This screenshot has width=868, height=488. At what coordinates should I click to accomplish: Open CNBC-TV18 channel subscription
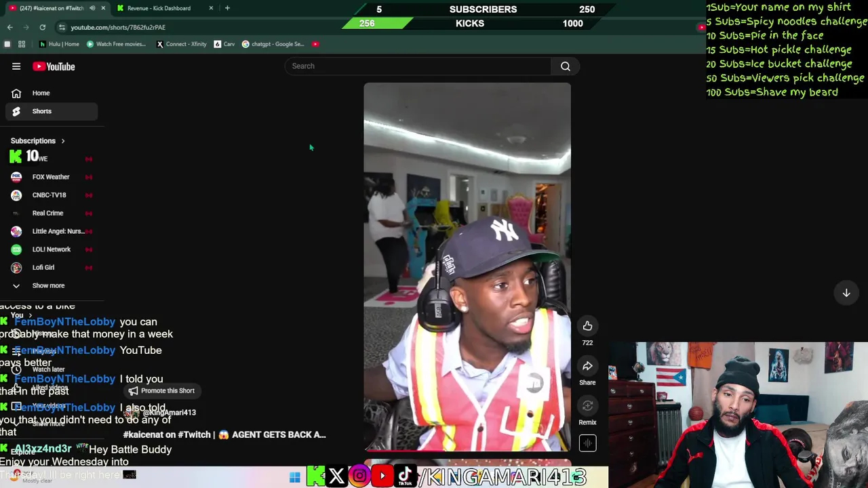pyautogui.click(x=51, y=195)
